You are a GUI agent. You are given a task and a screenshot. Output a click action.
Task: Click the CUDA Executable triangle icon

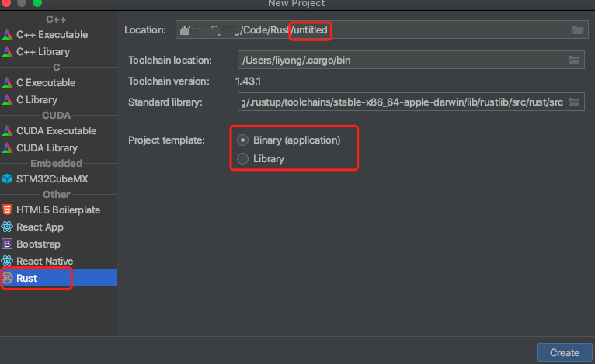tap(7, 131)
